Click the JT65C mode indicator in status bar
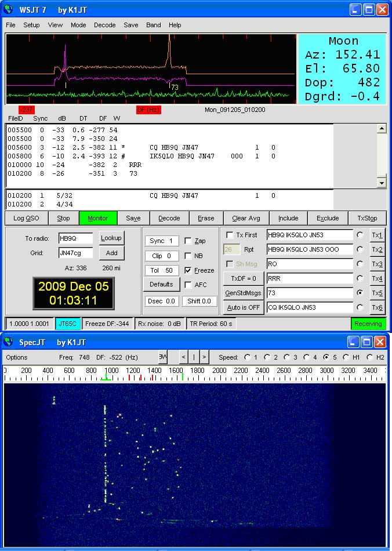The height and width of the screenshot is (551, 392). point(67,324)
